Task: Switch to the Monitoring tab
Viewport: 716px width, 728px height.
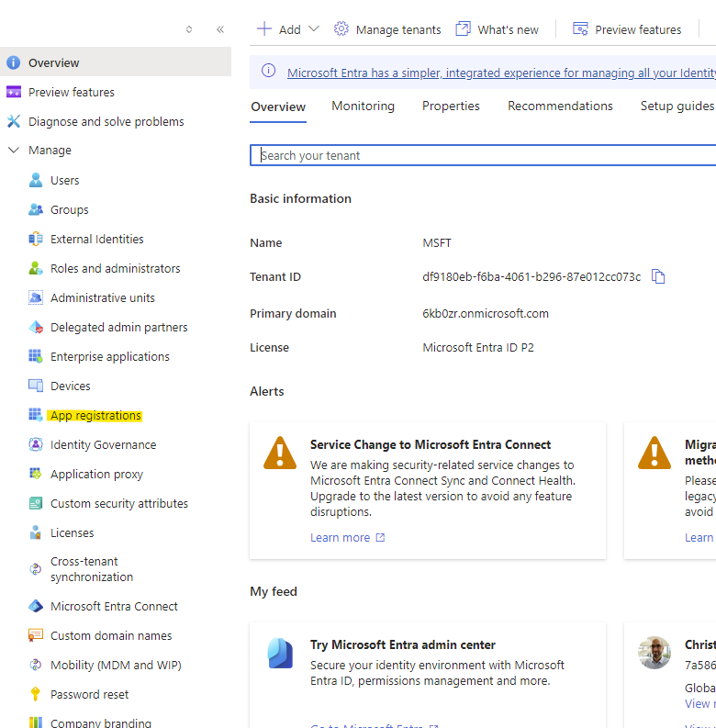Action: (363, 106)
